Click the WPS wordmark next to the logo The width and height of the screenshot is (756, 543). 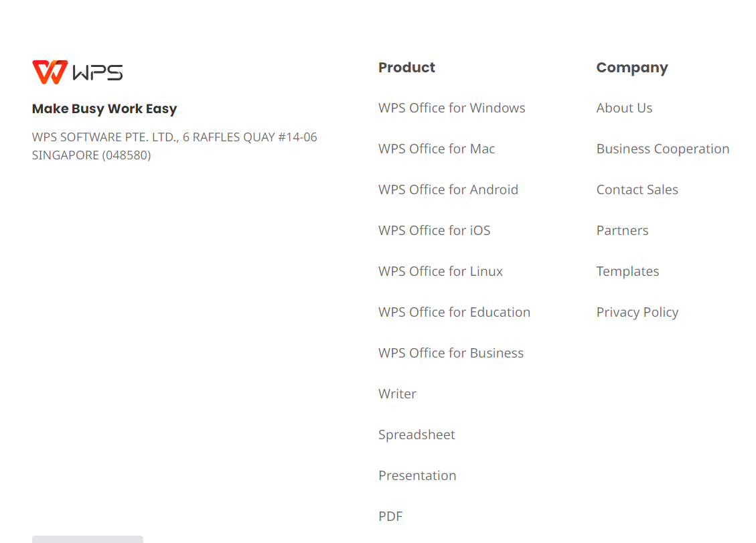96,72
